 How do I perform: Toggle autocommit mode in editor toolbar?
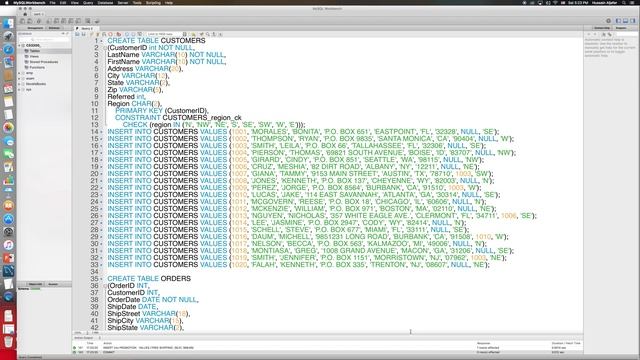point(140,34)
